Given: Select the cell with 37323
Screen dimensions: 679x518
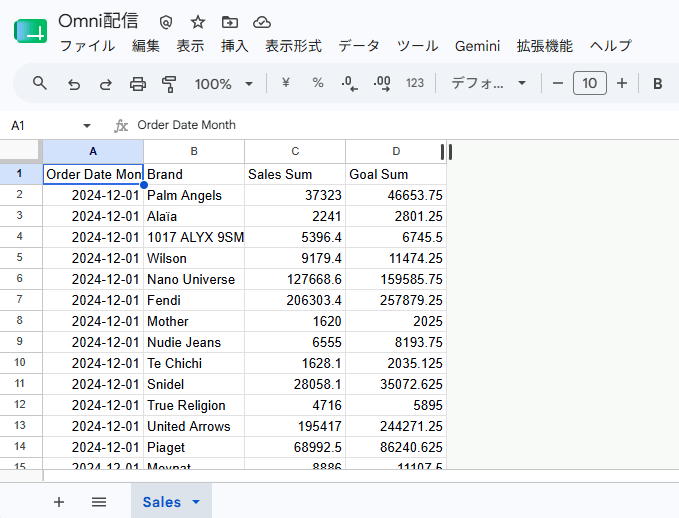Looking at the screenshot, I should pos(295,195).
